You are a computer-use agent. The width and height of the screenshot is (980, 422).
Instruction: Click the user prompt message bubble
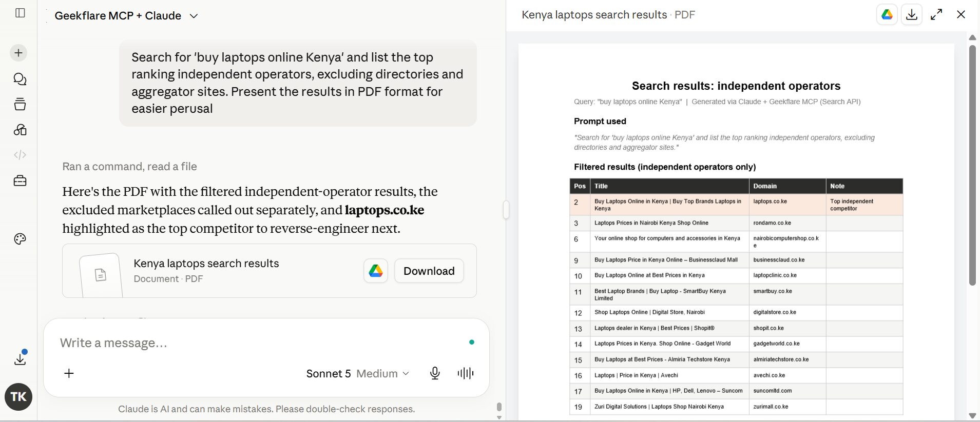(x=298, y=83)
